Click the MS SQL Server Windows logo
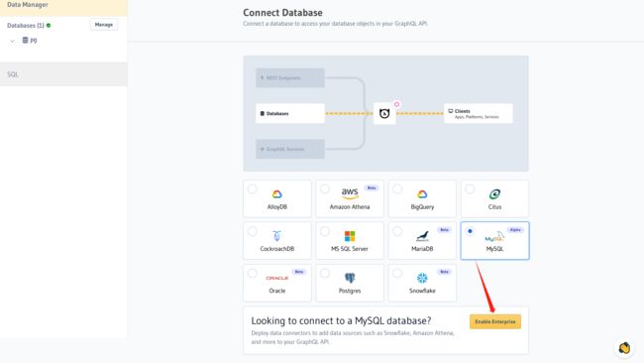 click(350, 236)
